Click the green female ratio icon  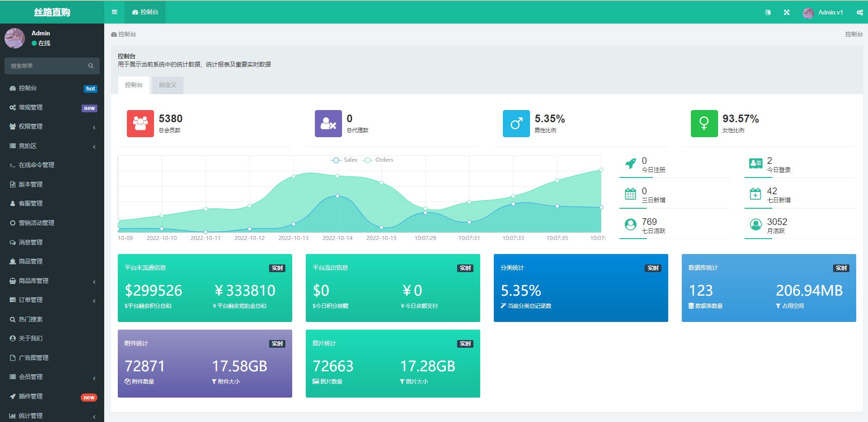click(x=704, y=123)
